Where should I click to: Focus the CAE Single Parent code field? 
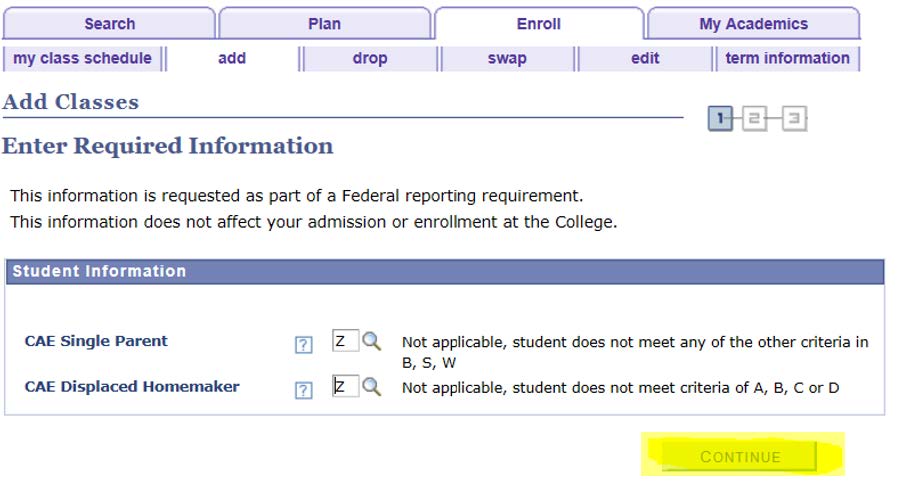pos(344,342)
